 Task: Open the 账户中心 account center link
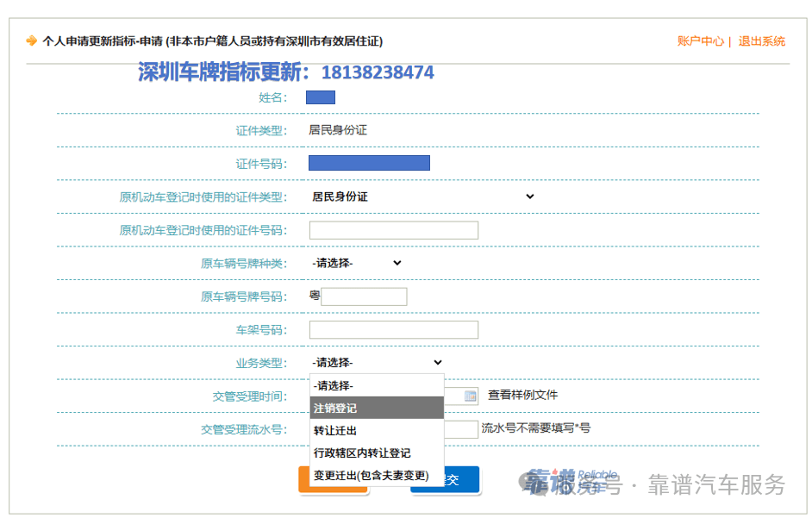[x=700, y=41]
